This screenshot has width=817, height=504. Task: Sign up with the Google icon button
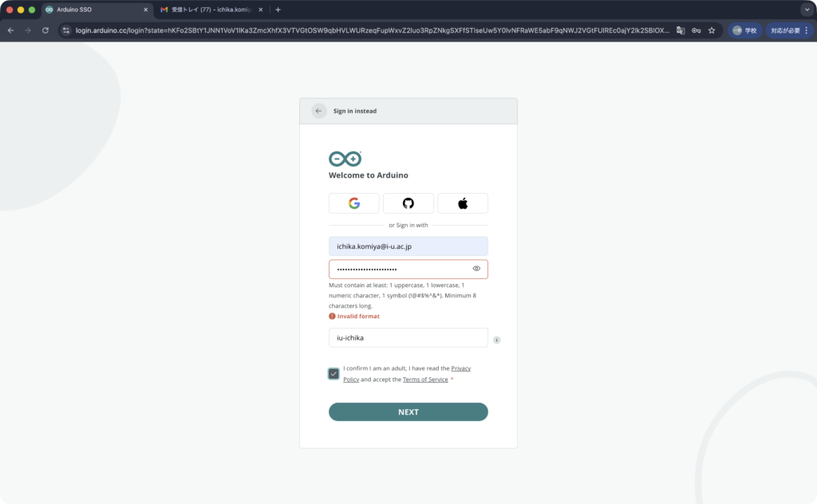(354, 203)
